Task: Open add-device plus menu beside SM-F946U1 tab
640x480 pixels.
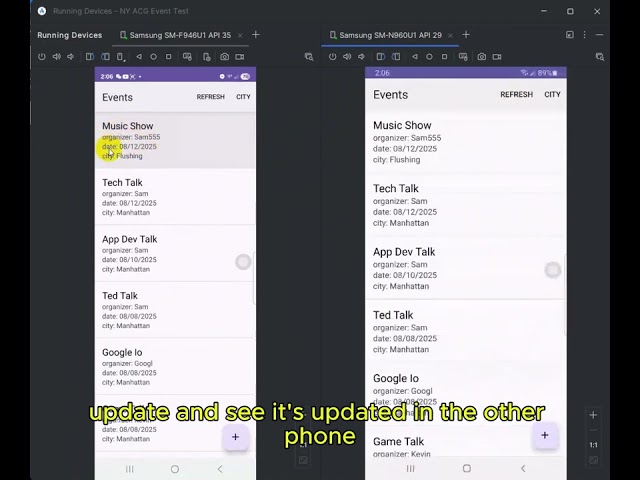Action: (256, 35)
